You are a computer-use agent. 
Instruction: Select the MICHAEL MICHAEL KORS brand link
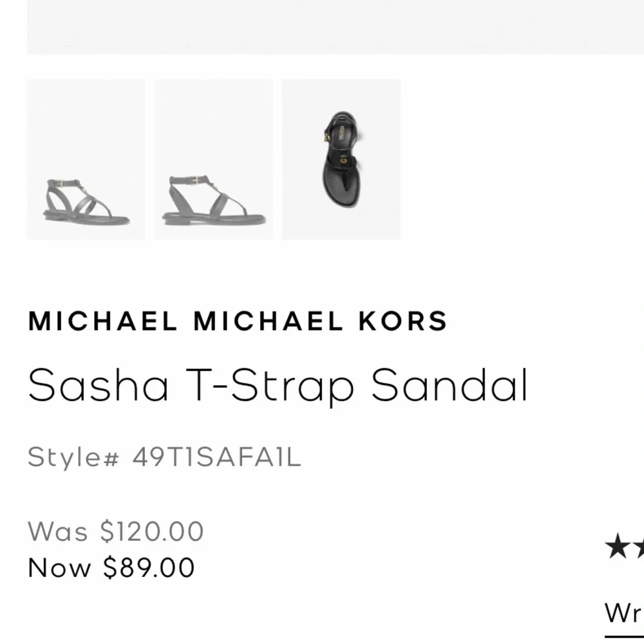click(238, 320)
